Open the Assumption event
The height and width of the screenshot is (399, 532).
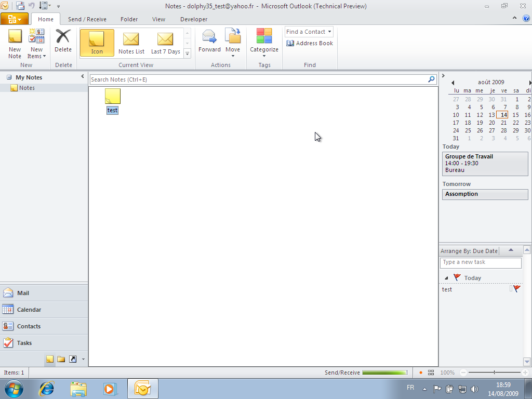pos(485,194)
